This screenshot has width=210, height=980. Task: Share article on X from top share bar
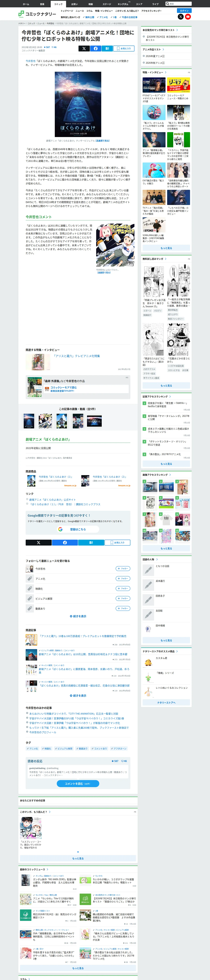tap(84, 48)
